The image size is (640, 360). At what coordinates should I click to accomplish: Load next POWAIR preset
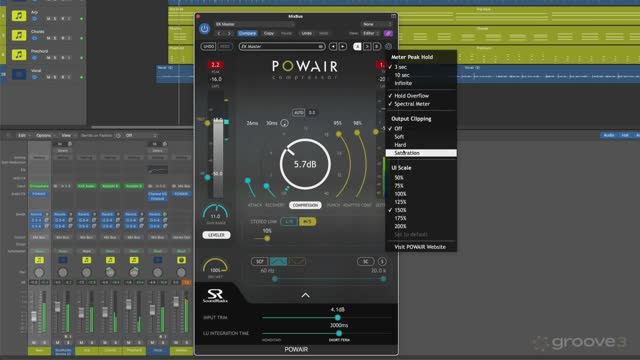(343, 47)
